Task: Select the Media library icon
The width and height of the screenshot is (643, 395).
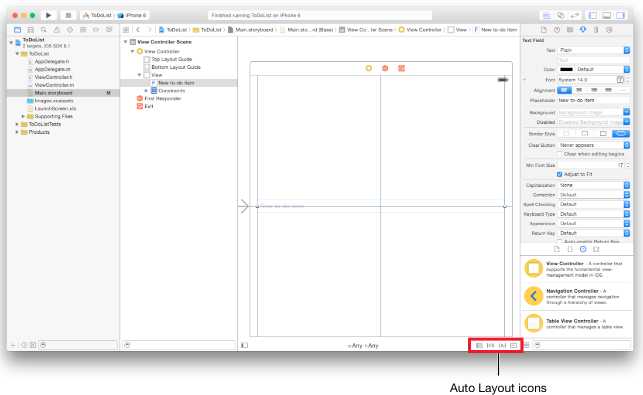Action: click(596, 249)
